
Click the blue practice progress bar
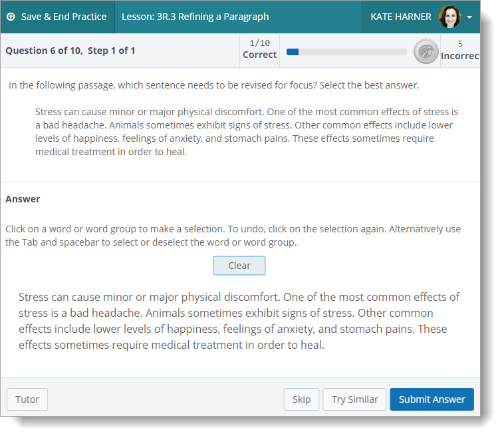(x=346, y=51)
